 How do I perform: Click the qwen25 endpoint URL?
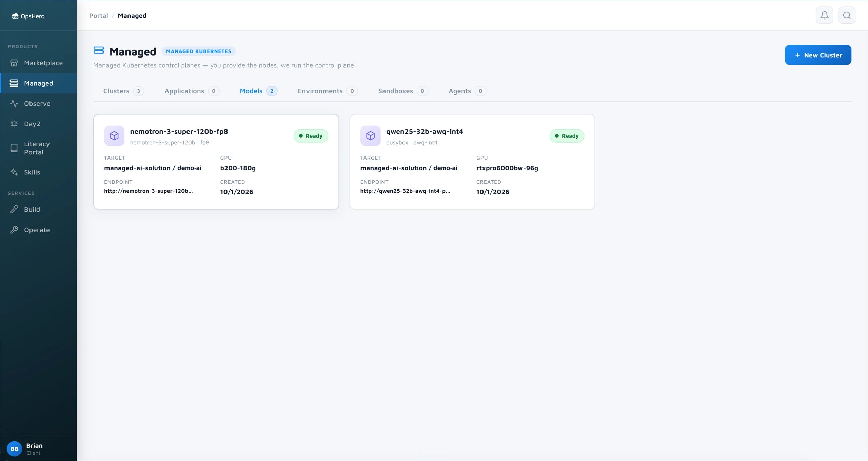click(405, 191)
